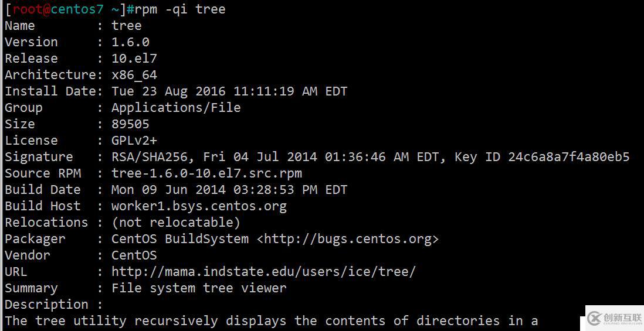644x331 pixels.
Task: Click the tree-1.6.0-10.el7.src.rpm source filename
Action: 206,173
